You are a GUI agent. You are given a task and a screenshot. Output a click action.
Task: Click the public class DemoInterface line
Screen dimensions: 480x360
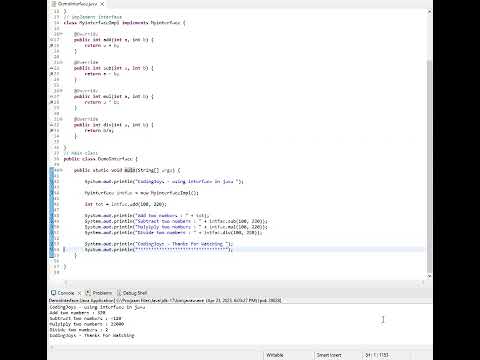[100, 159]
